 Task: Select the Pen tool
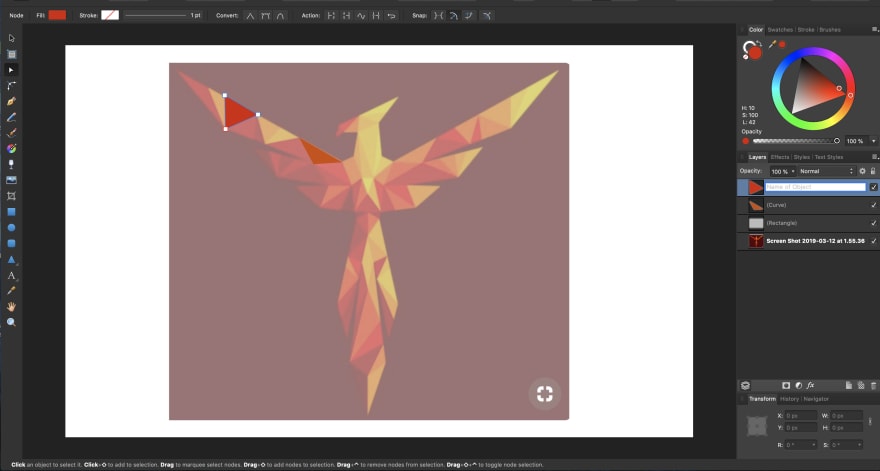[x=11, y=102]
